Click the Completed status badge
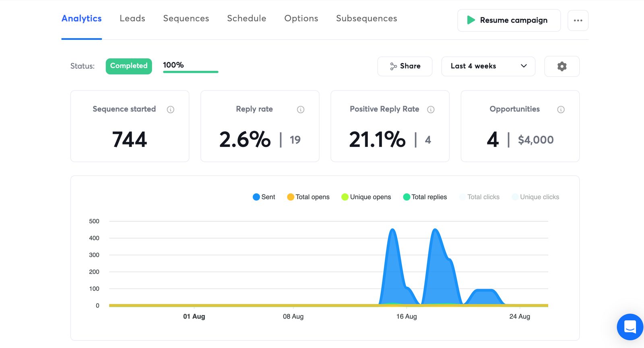 click(129, 66)
